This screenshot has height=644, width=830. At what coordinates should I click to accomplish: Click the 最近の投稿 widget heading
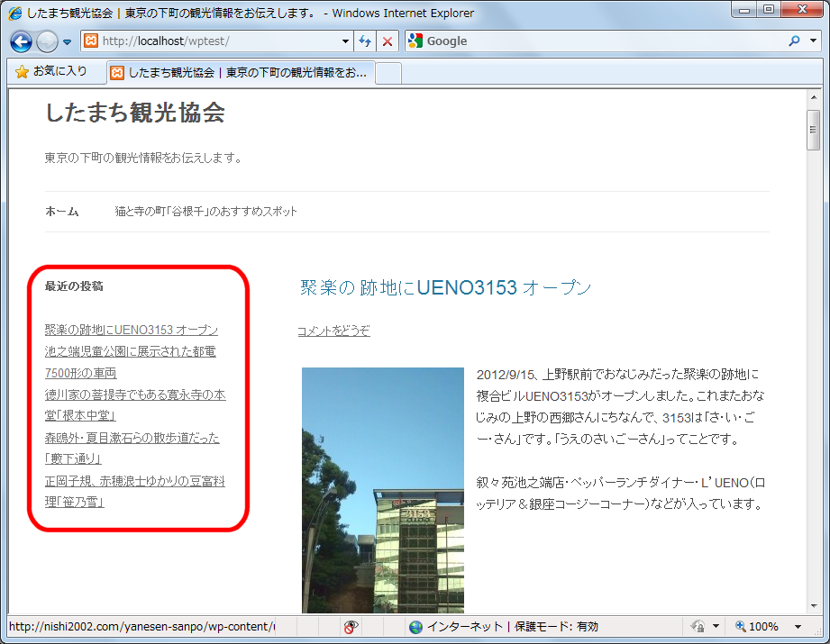pyautogui.click(x=74, y=286)
